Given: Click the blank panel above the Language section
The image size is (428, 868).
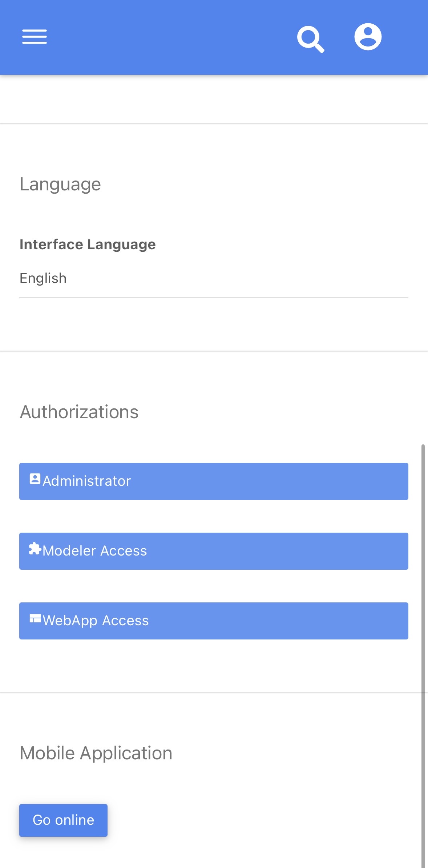Looking at the screenshot, I should (x=214, y=99).
